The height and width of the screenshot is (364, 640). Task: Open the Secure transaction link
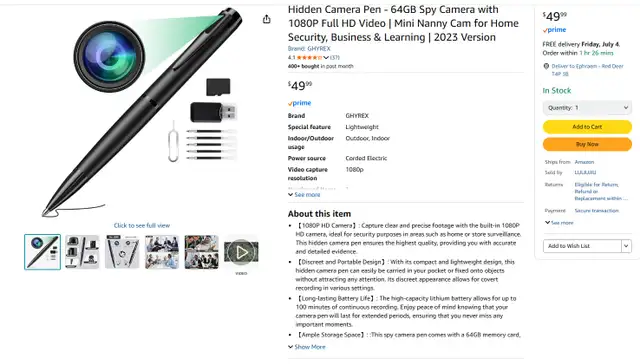(x=596, y=211)
